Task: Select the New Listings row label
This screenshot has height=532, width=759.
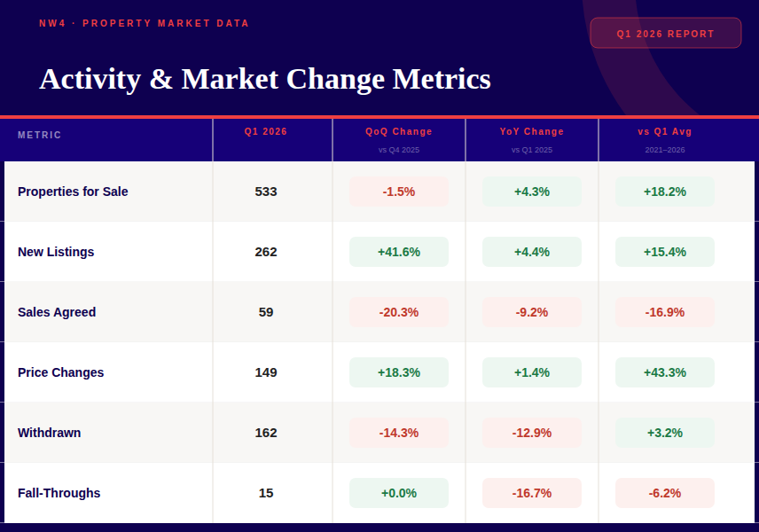Action: point(56,252)
